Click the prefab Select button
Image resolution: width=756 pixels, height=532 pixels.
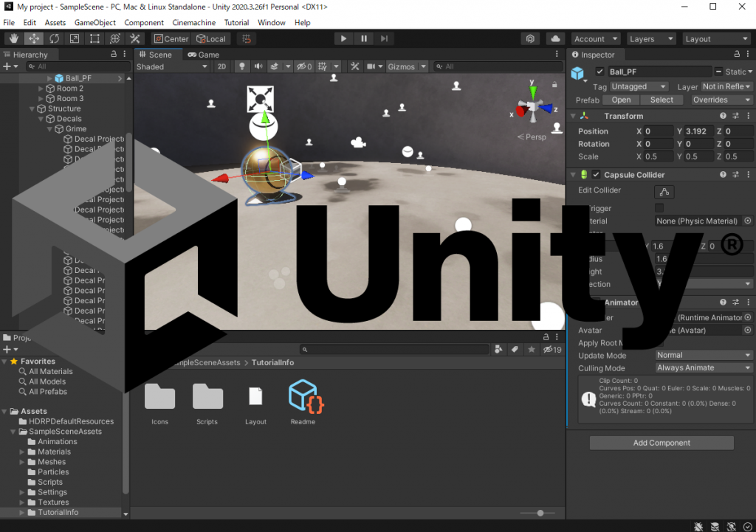[661, 100]
